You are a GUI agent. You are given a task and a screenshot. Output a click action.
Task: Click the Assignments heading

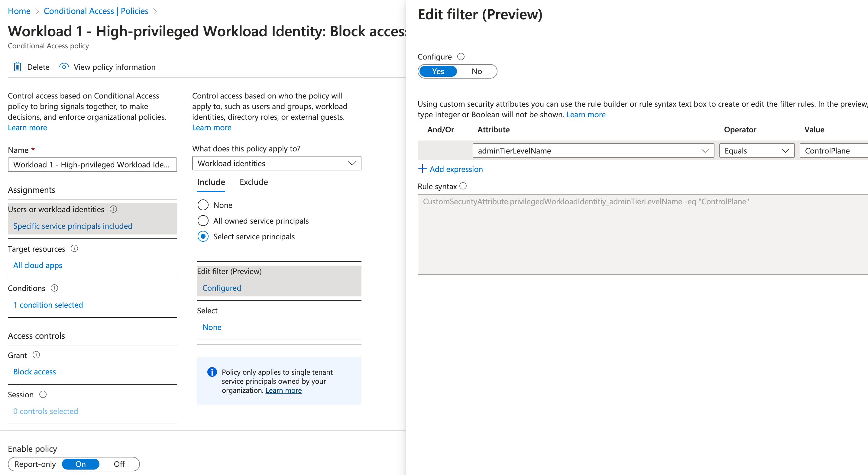click(x=31, y=190)
